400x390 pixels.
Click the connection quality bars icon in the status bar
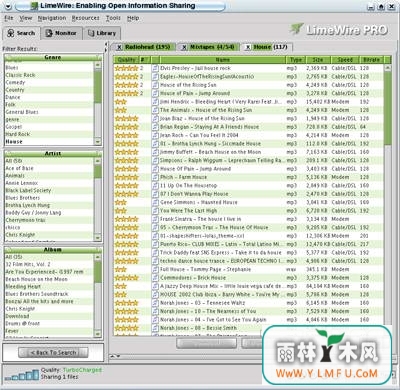click(x=22, y=375)
